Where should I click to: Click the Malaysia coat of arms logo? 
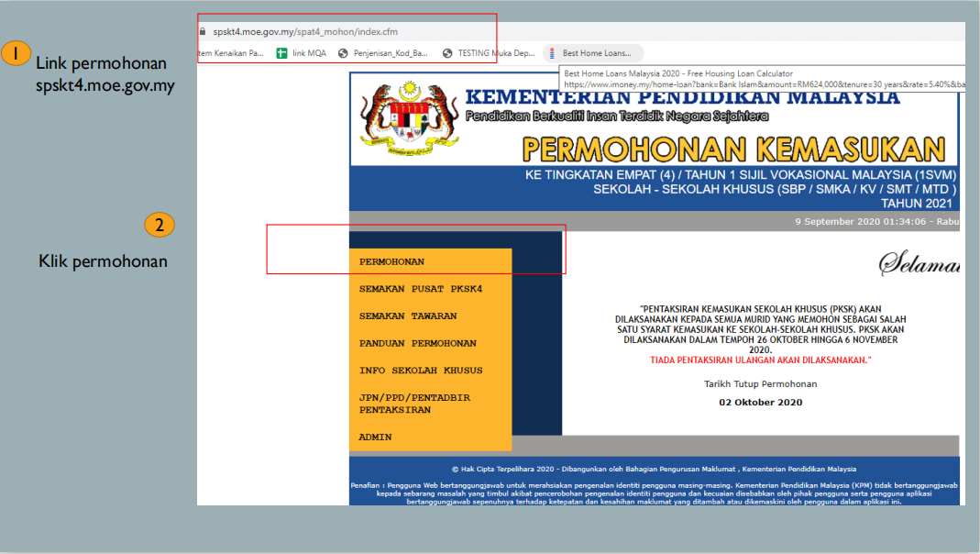click(x=410, y=118)
